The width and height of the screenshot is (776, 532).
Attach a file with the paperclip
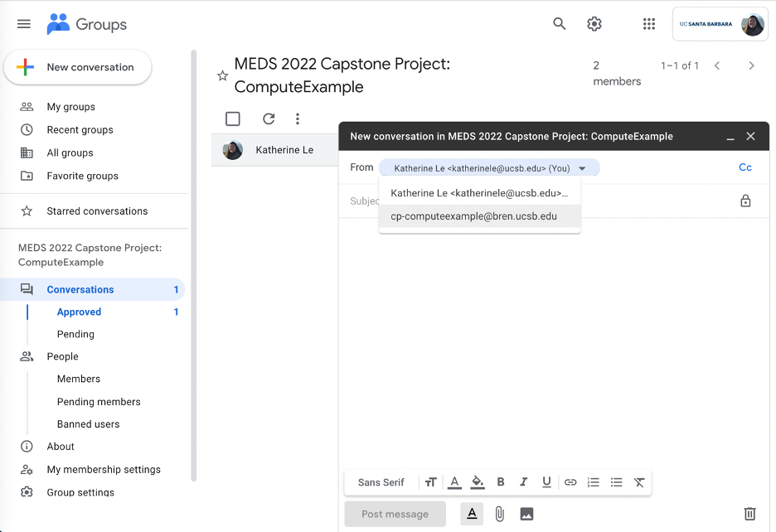[500, 515]
